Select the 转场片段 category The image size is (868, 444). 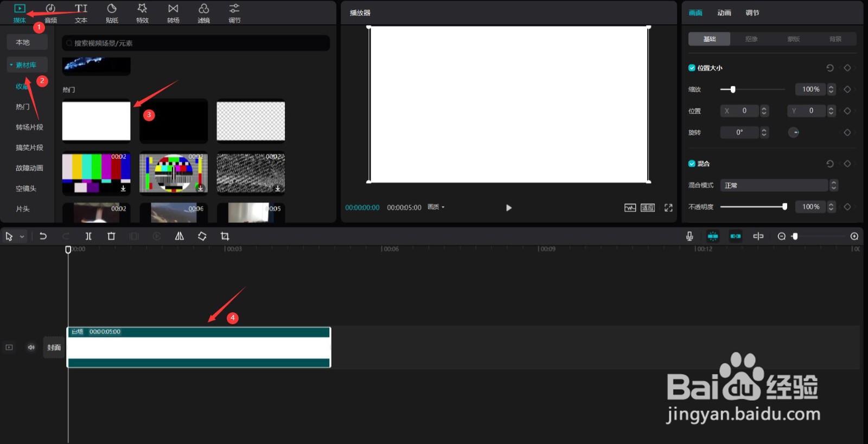coord(29,127)
